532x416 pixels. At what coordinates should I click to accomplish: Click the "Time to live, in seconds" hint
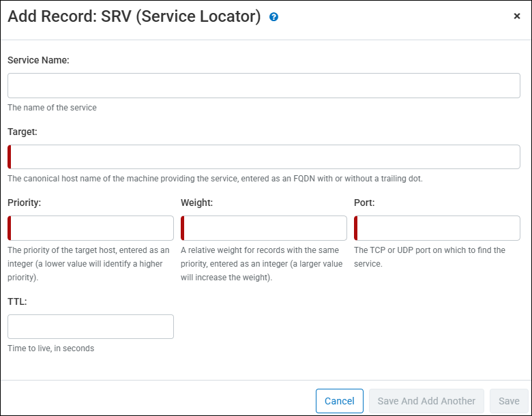pos(51,348)
